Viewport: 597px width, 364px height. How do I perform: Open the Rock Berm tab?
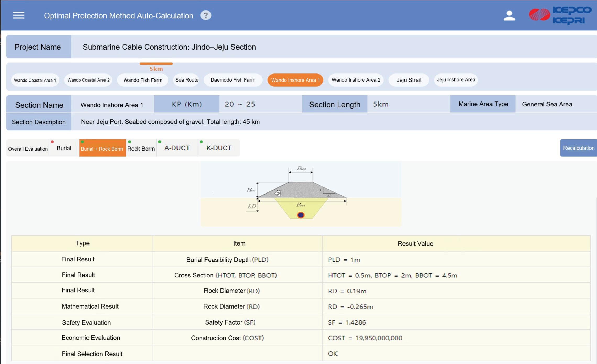coord(141,149)
